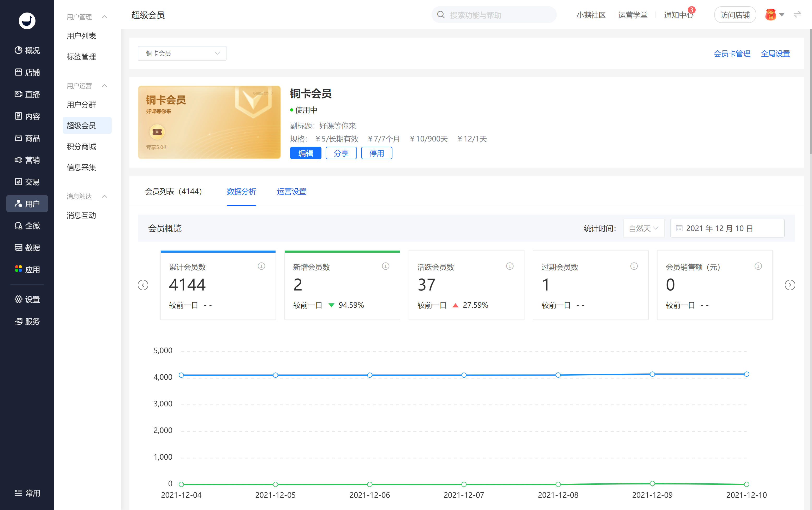812x510 pixels.
Task: Collapse the 用户管理 menu group
Action: (105, 17)
